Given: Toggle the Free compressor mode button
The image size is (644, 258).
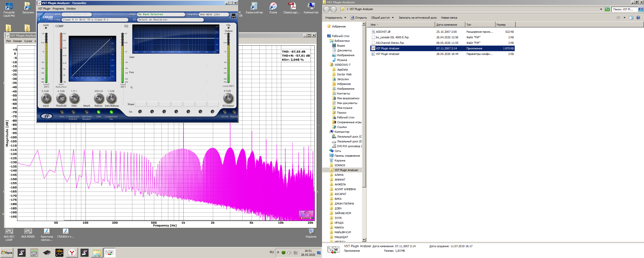Looking at the screenshot, I should pos(62,112).
